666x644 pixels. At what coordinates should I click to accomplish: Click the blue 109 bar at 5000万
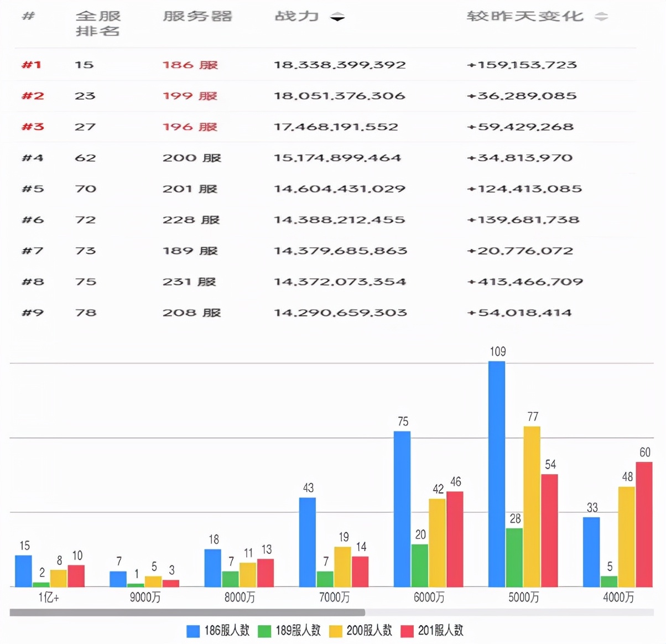tap(497, 474)
